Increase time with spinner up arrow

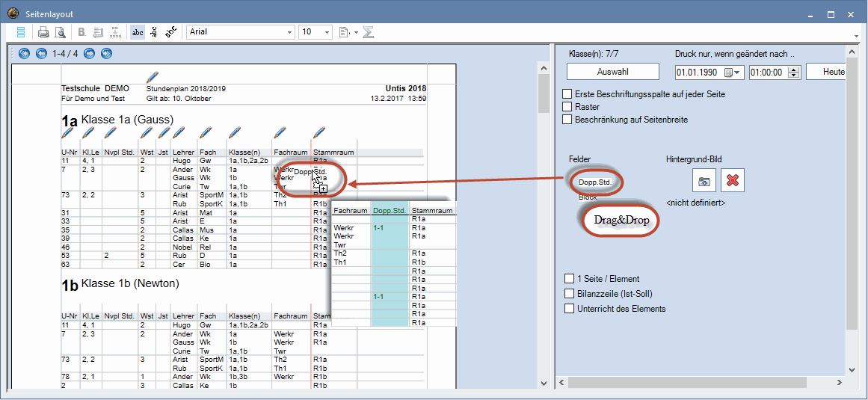click(x=795, y=69)
